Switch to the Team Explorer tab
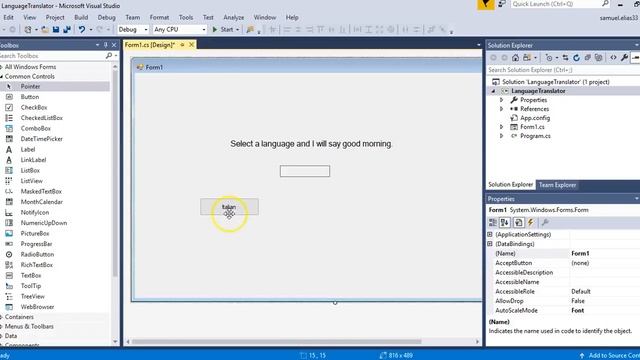This screenshot has height=360, width=640. 557,185
